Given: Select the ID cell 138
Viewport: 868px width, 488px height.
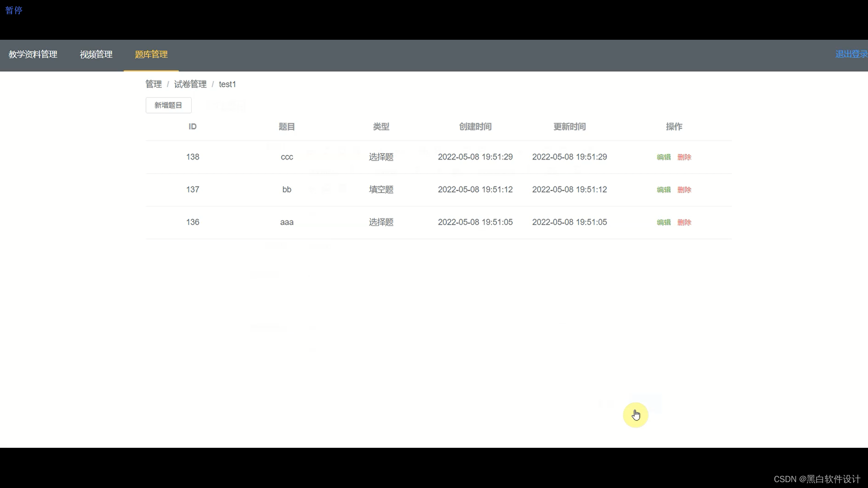Looking at the screenshot, I should click(193, 157).
